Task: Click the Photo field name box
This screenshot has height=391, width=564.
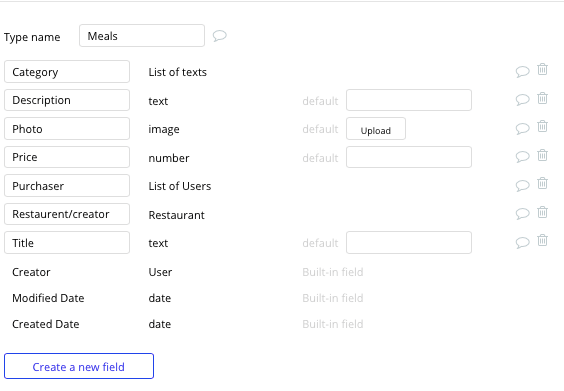Action: point(67,129)
